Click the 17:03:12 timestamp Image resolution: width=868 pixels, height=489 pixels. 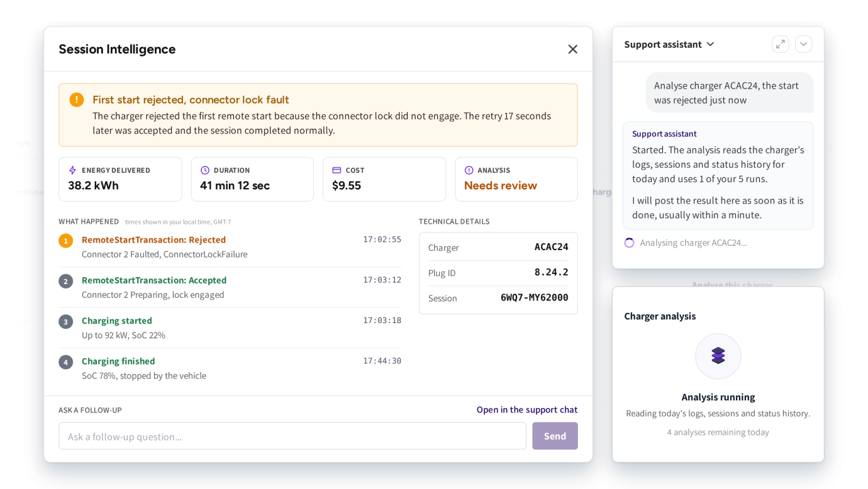point(382,280)
